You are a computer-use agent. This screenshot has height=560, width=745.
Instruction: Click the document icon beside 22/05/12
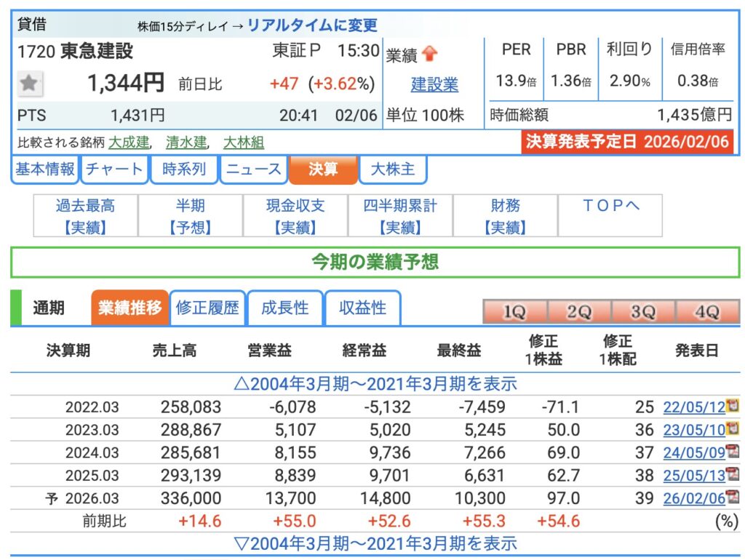733,406
